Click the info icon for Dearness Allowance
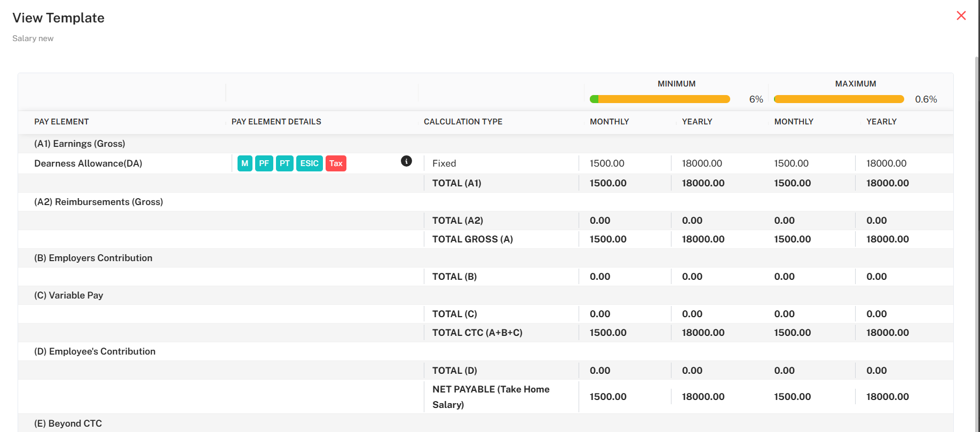Image resolution: width=980 pixels, height=432 pixels. [406, 161]
